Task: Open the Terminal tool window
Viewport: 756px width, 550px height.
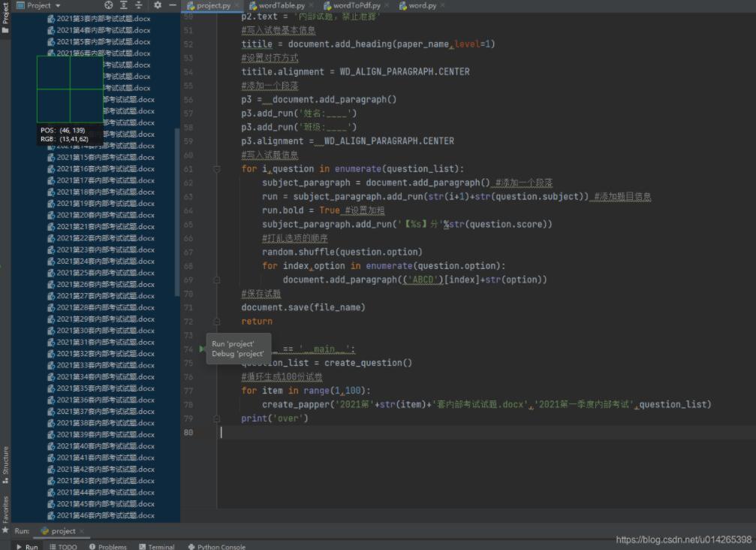Action: point(156,546)
